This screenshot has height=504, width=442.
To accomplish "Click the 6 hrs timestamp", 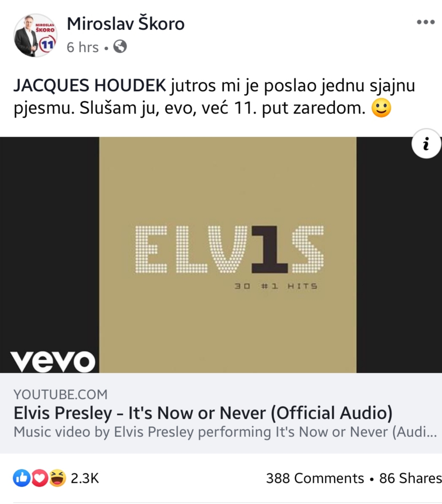I will coord(83,47).
